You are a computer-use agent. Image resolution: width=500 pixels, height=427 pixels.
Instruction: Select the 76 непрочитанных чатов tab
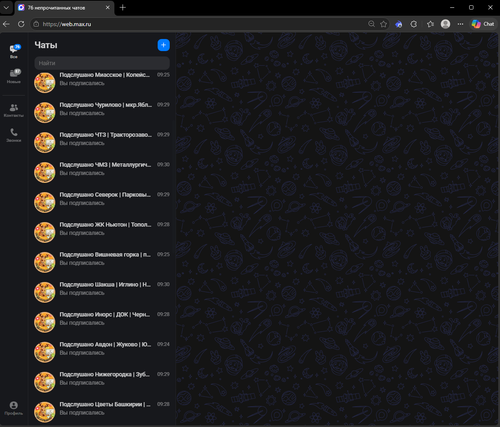click(x=64, y=8)
